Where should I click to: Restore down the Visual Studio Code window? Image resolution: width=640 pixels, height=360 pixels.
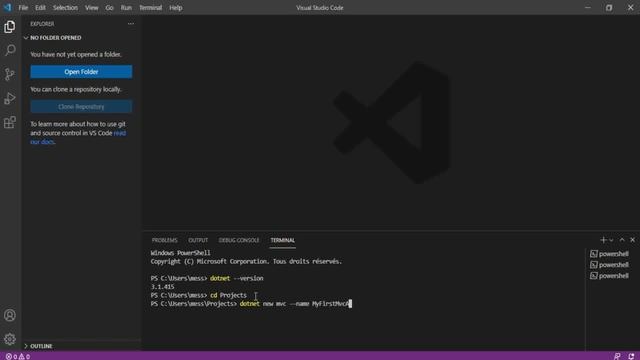pyautogui.click(x=609, y=7)
